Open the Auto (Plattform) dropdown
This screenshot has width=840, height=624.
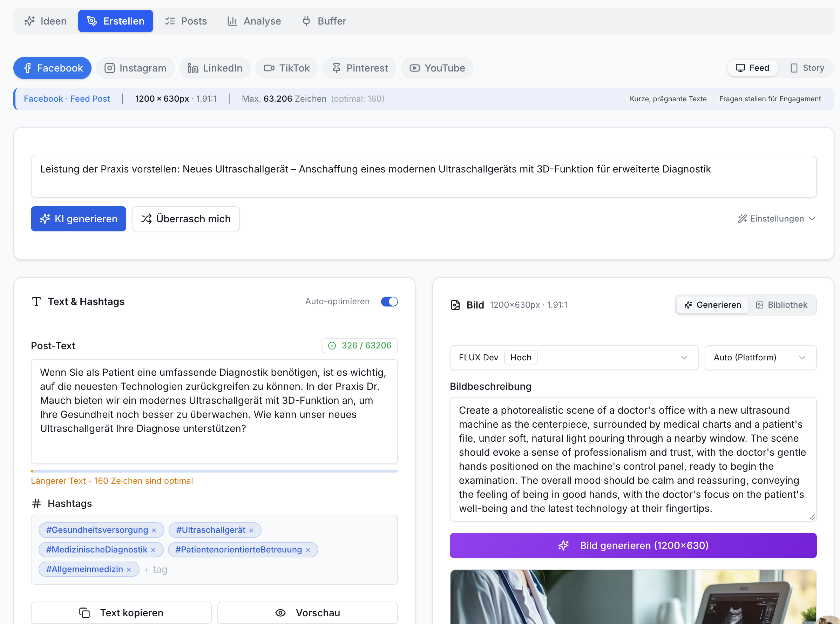[x=760, y=357]
